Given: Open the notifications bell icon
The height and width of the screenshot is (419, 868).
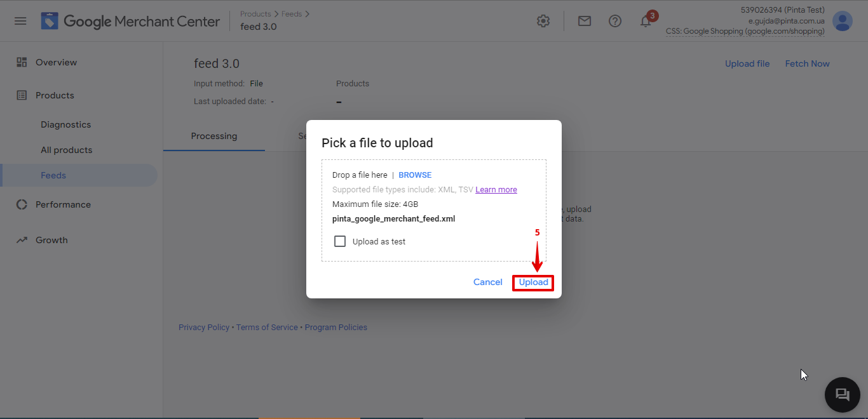Looking at the screenshot, I should click(646, 21).
